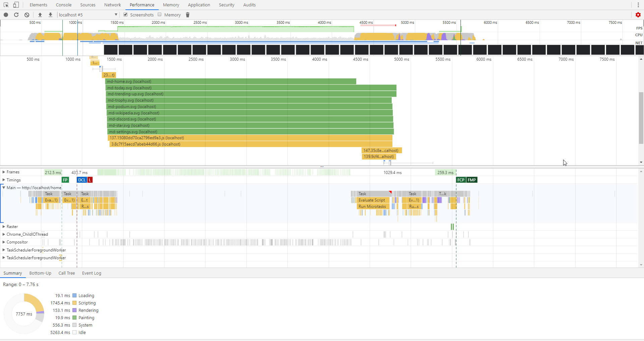Screen dimensions: 644x341
Task: Open the red capture settings gear
Action: (638, 15)
